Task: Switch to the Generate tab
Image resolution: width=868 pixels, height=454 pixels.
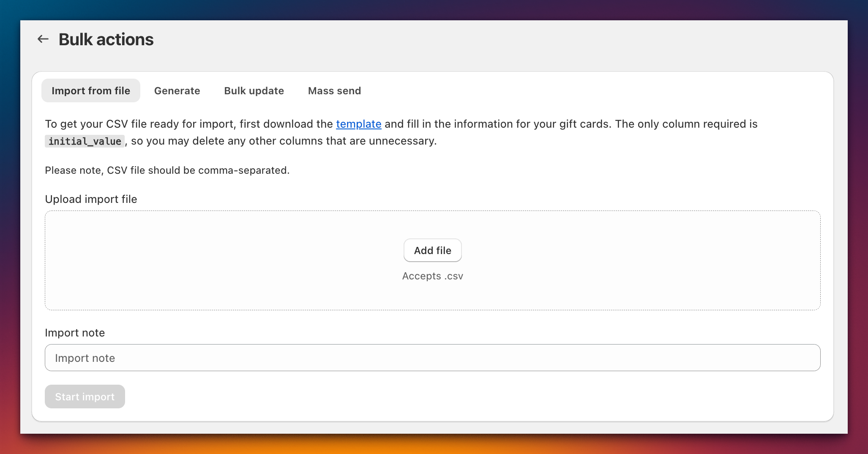Action: pos(177,90)
